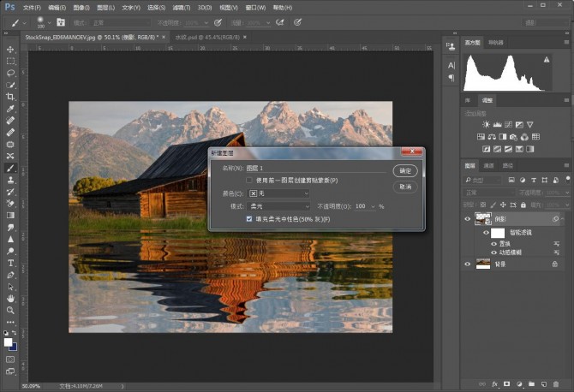Screen dimensions: 574x392
Task: Select the Zoom tool
Action: coord(10,310)
